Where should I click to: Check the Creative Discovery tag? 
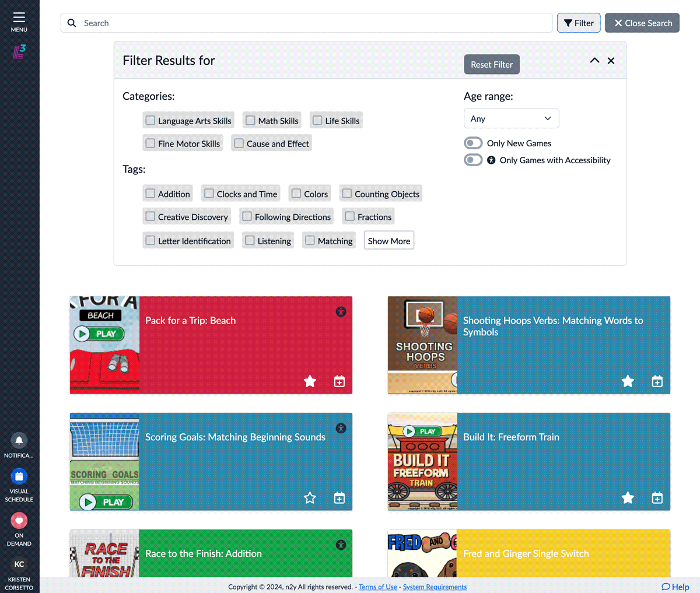point(150,216)
